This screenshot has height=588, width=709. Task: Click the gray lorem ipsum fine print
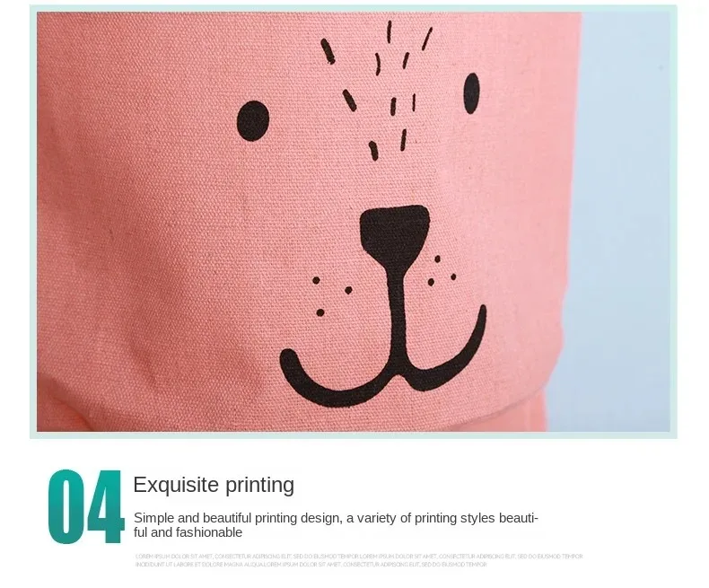pyautogui.click(x=359, y=560)
